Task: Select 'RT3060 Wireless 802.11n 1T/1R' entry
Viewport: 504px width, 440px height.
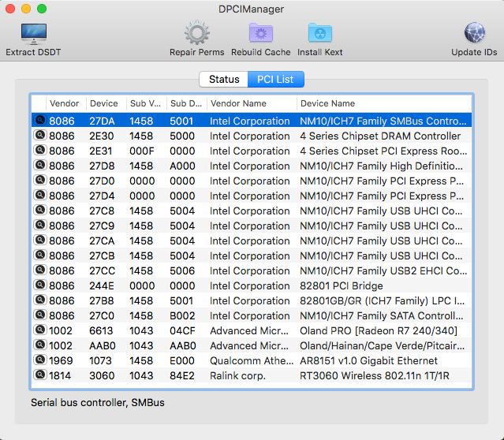Action: [x=375, y=375]
